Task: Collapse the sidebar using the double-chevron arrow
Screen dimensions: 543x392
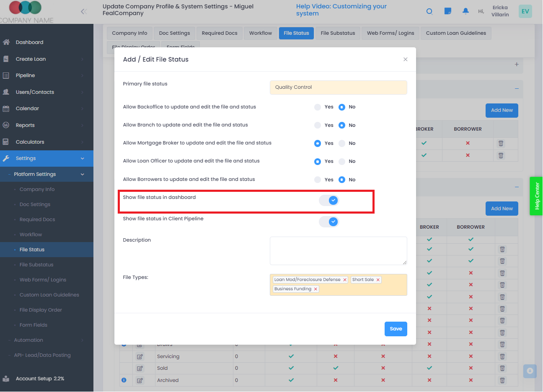Action: [83, 12]
